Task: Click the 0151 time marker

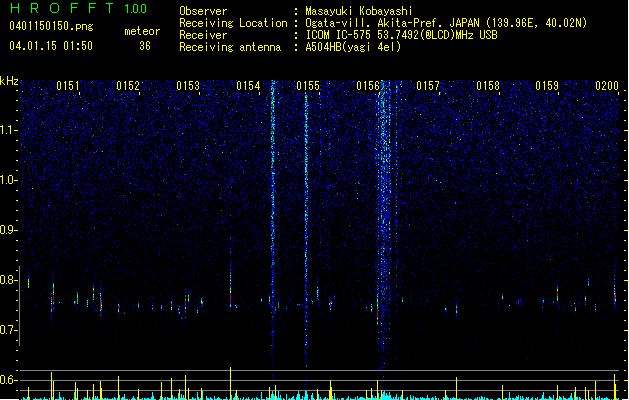Action: tap(68, 86)
